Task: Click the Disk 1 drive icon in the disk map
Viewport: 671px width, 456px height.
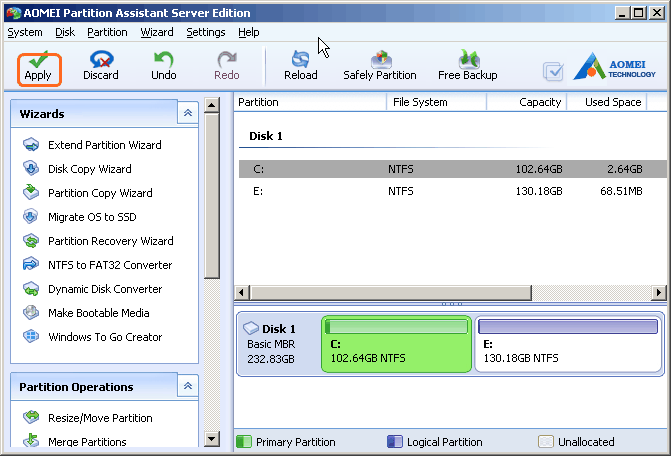Action: [251, 329]
